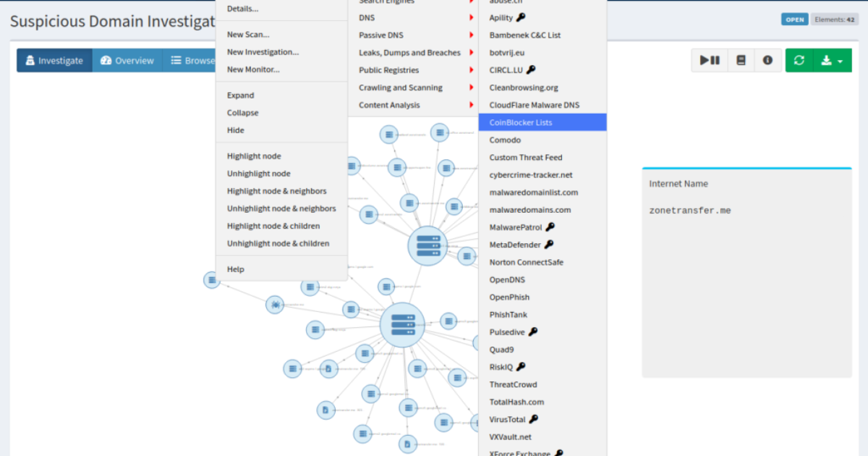The width and height of the screenshot is (868, 456).
Task: Click the Elements: 42 counter badge
Action: coord(835,20)
